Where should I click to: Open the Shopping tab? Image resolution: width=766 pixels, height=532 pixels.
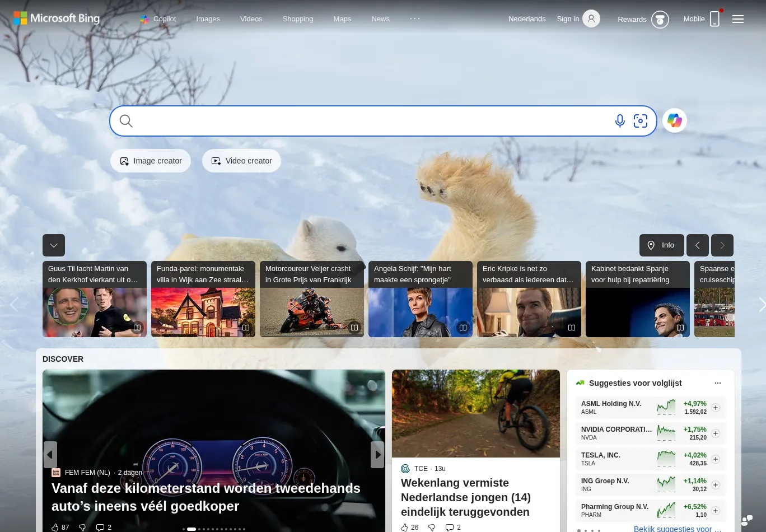[298, 19]
